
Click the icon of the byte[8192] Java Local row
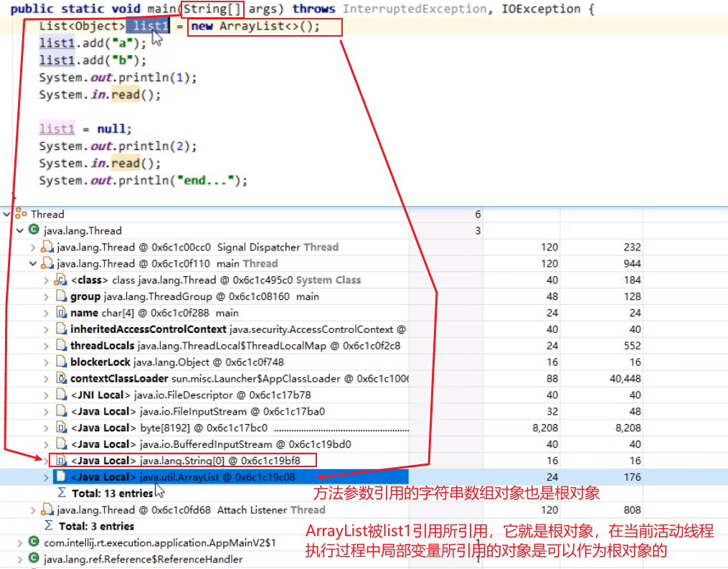point(62,428)
